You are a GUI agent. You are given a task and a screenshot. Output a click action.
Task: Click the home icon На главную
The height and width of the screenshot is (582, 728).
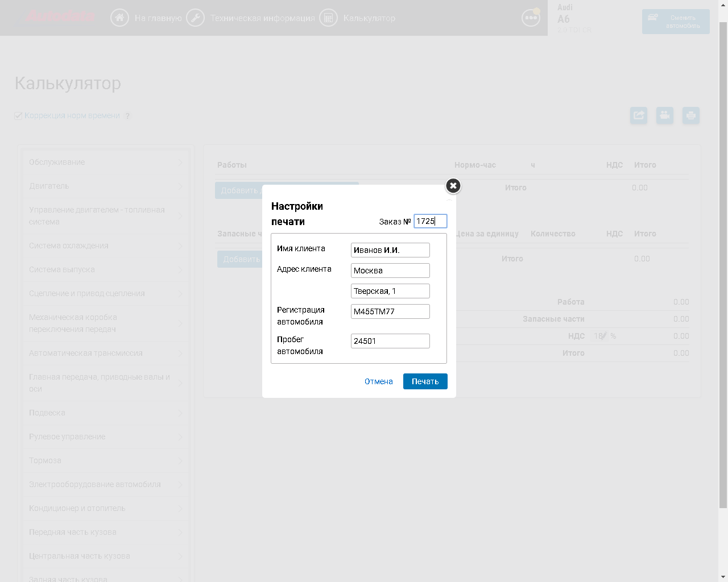[x=119, y=18]
